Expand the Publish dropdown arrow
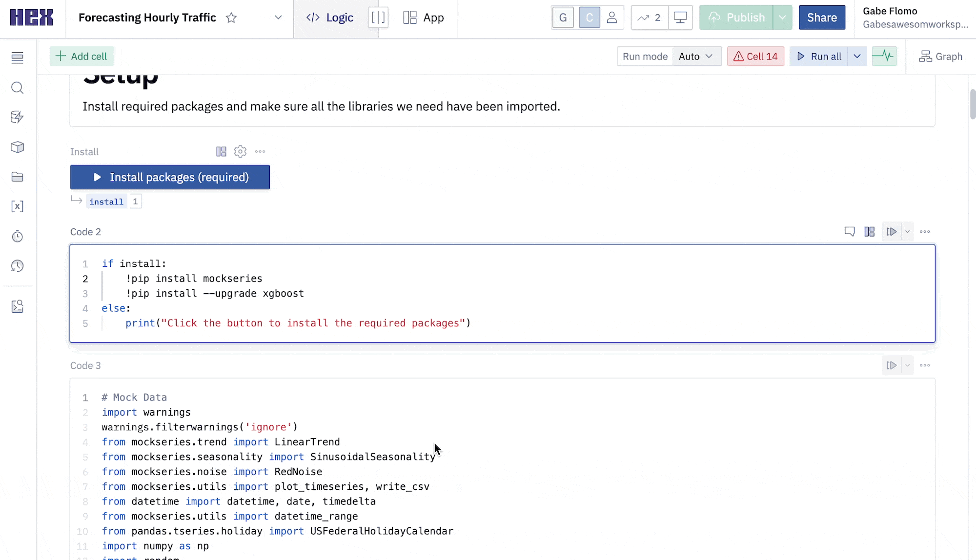 [783, 18]
